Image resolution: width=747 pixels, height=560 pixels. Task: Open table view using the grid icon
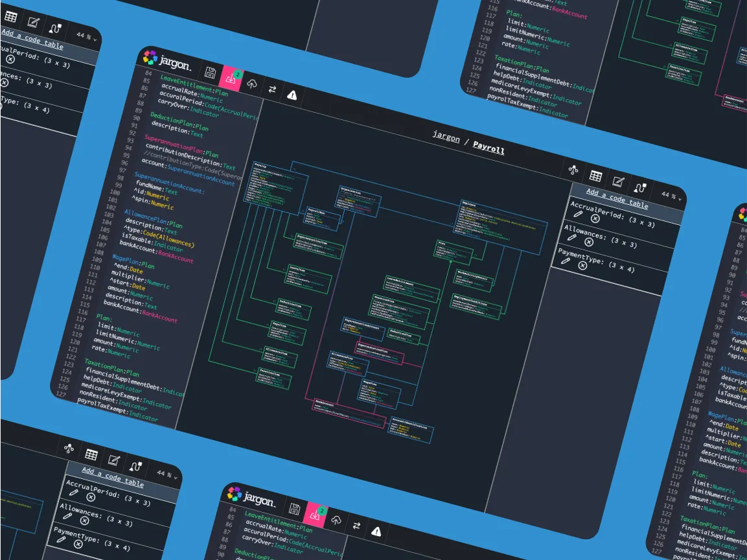(595, 177)
